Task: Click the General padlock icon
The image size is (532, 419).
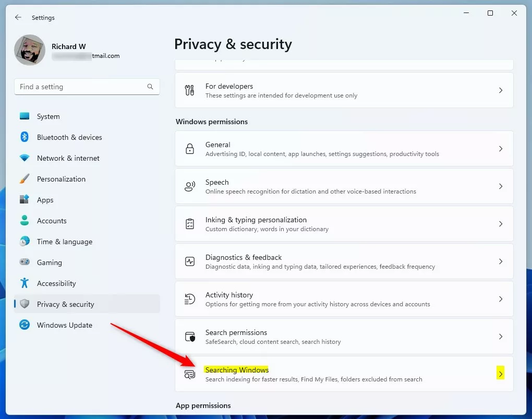Action: 190,149
